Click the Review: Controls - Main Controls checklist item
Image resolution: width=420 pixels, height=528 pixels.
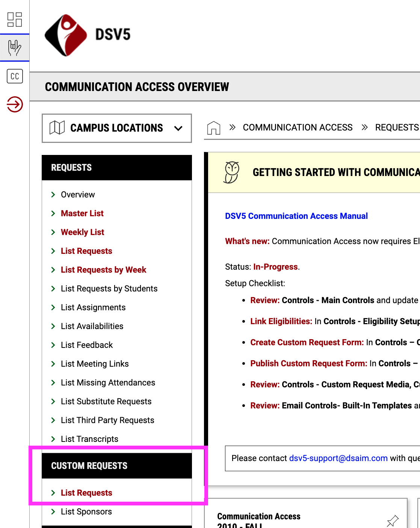pos(335,300)
